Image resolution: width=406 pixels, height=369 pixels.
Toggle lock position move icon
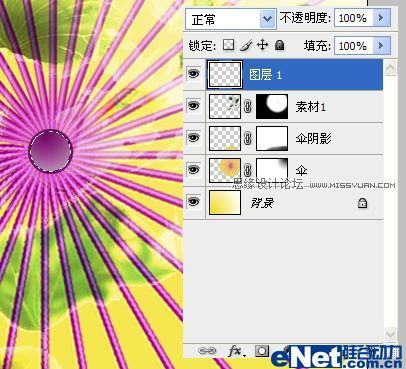[x=263, y=45]
